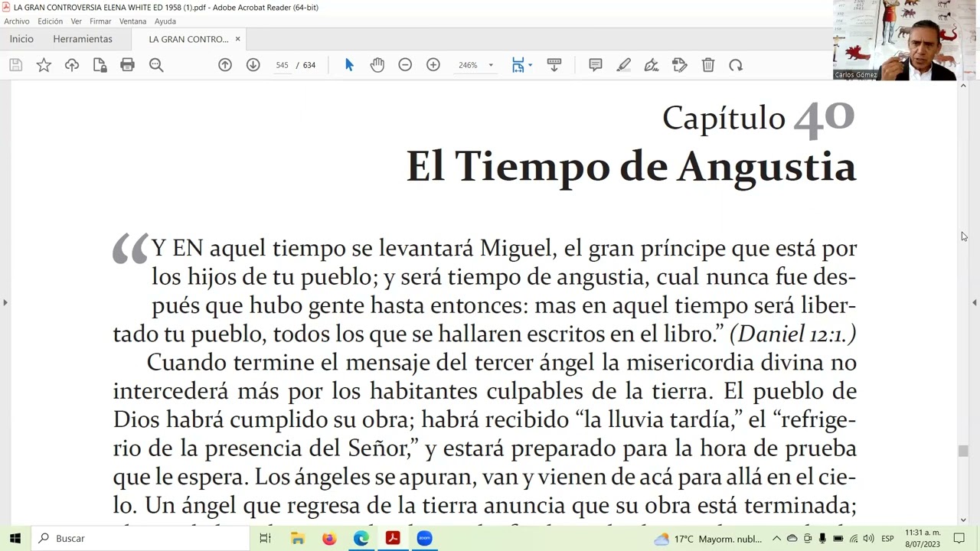The height and width of the screenshot is (551, 980).
Task: Switch to Adobe Acrobat taskbar icon
Action: pos(393,539)
